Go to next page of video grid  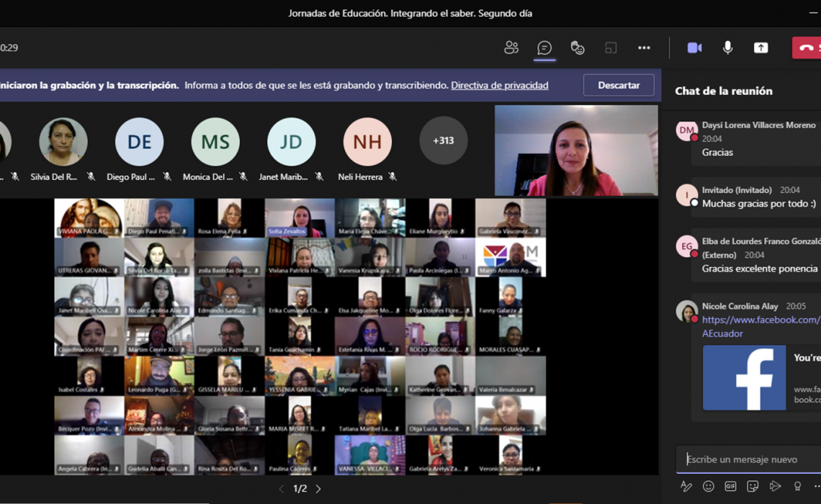click(x=318, y=489)
